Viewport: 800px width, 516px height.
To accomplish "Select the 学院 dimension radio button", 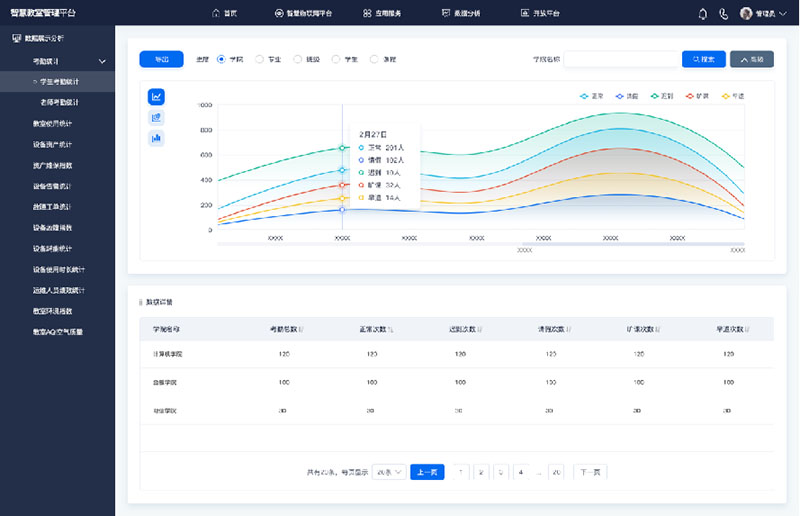I will click(x=222, y=59).
